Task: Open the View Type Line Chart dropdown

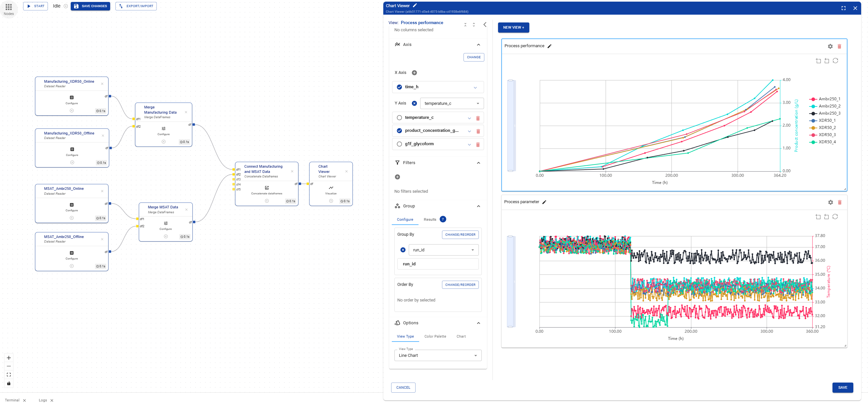Action: click(x=437, y=356)
